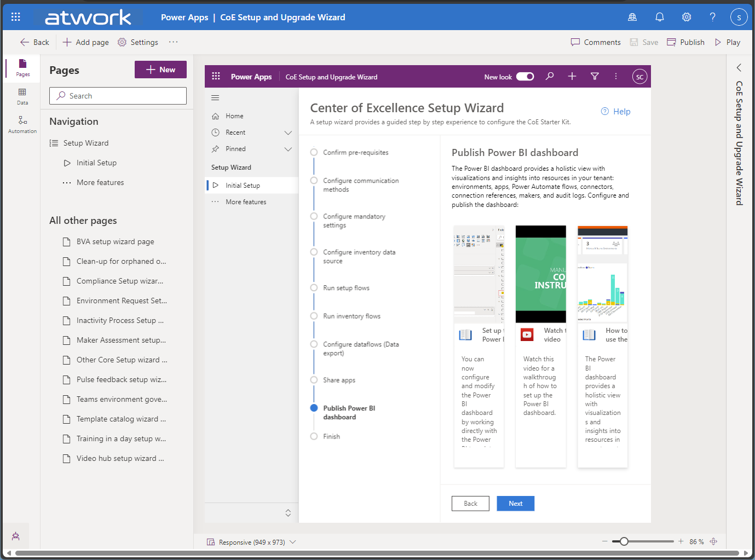
Task: Open the Responsive size dropdown
Action: [x=293, y=542]
